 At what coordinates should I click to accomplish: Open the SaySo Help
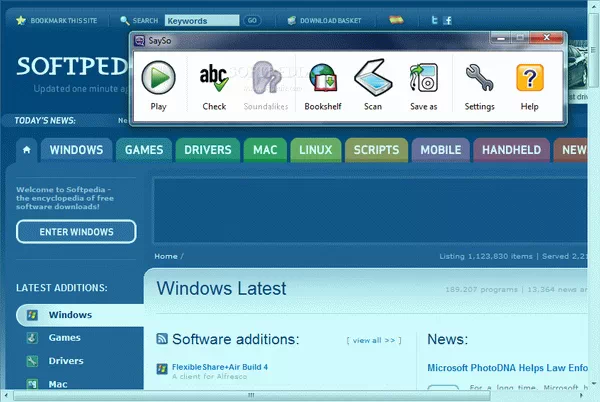529,84
